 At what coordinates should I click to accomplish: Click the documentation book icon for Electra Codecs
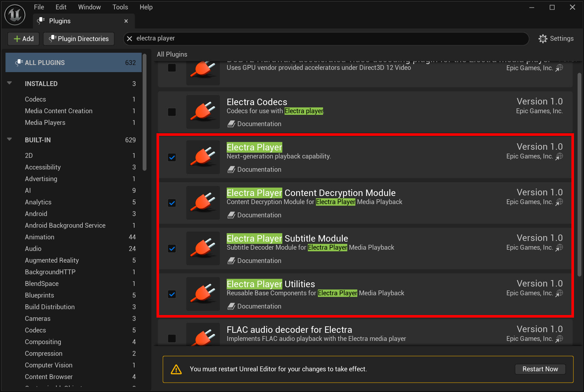[231, 124]
